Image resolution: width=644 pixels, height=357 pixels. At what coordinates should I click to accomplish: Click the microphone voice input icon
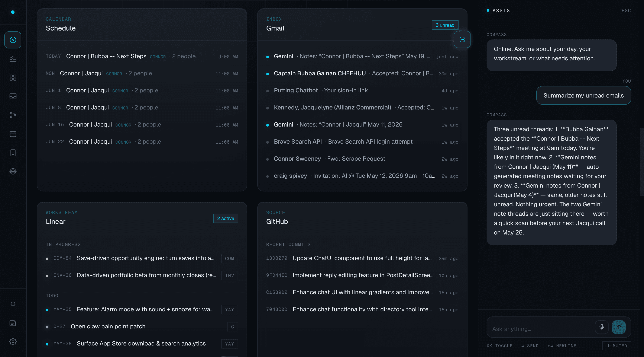[602, 327]
